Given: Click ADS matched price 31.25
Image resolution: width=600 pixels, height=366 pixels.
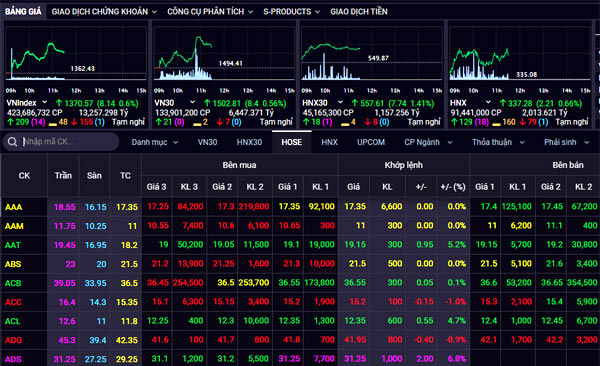Looking at the screenshot, I should (355, 359).
